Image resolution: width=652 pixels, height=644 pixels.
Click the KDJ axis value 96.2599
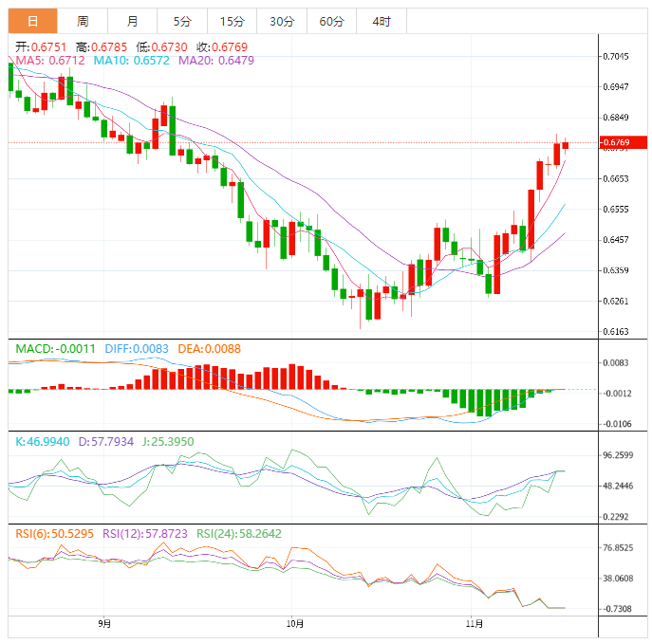tap(618, 455)
